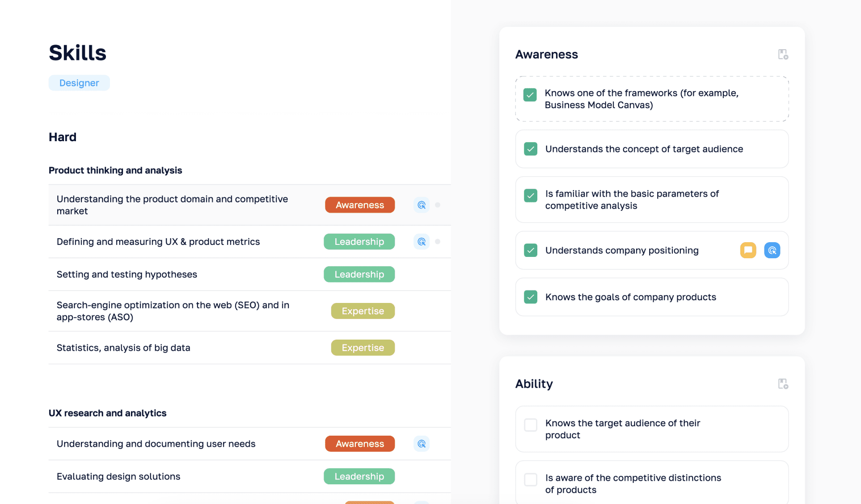Viewport: 861px width, 504px height.
Task: Expand the Setting and testing hypotheses row
Action: [127, 274]
